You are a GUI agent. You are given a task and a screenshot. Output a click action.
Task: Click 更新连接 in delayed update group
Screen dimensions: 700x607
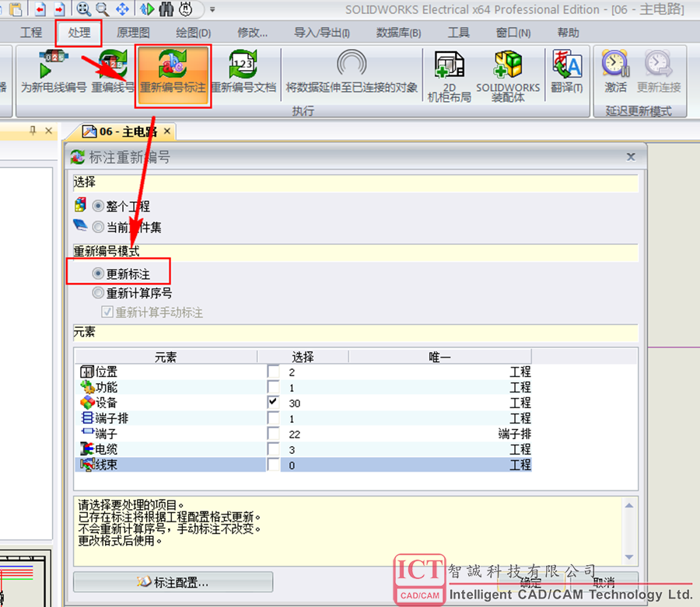point(659,72)
